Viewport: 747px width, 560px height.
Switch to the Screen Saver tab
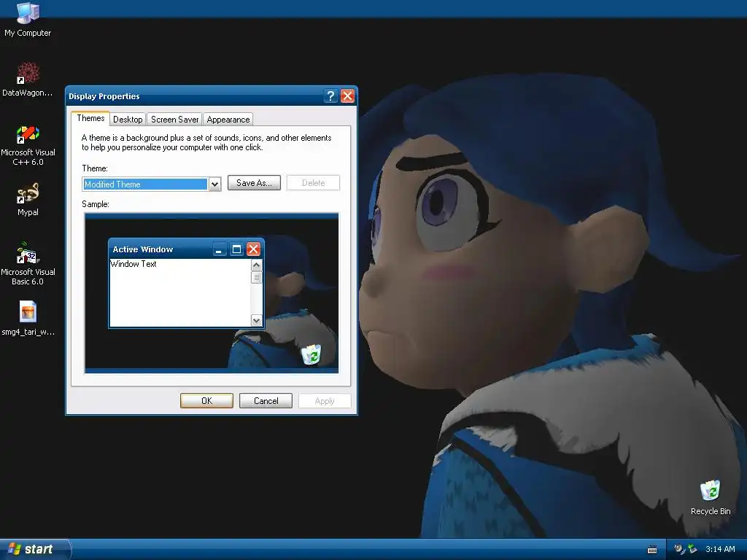click(x=175, y=120)
